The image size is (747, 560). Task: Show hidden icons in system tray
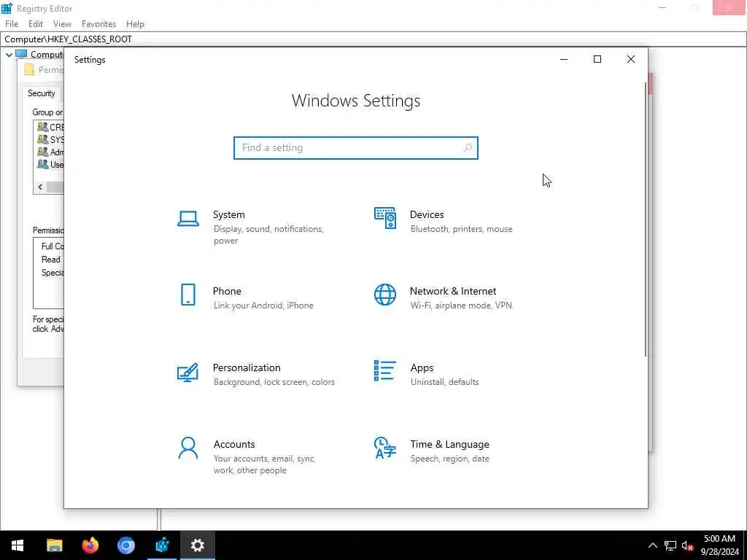click(x=653, y=545)
